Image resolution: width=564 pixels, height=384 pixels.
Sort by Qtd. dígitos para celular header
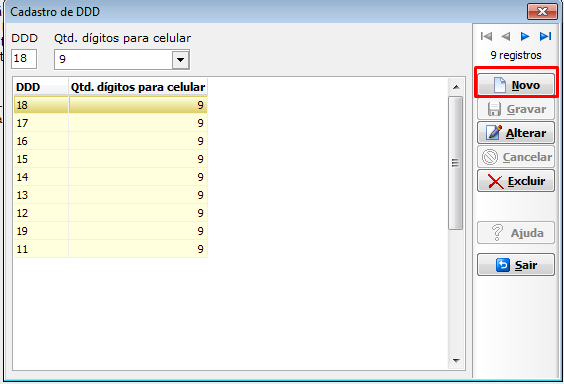click(x=138, y=87)
